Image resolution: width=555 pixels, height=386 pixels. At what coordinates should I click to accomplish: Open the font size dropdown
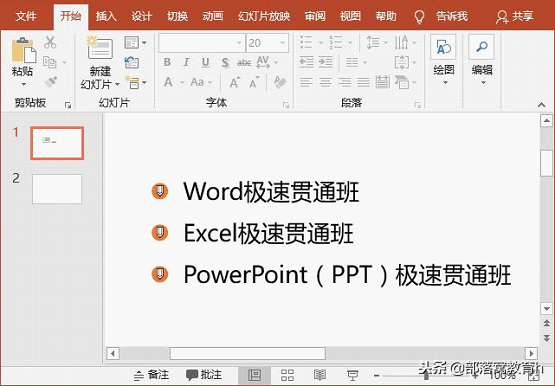click(282, 43)
